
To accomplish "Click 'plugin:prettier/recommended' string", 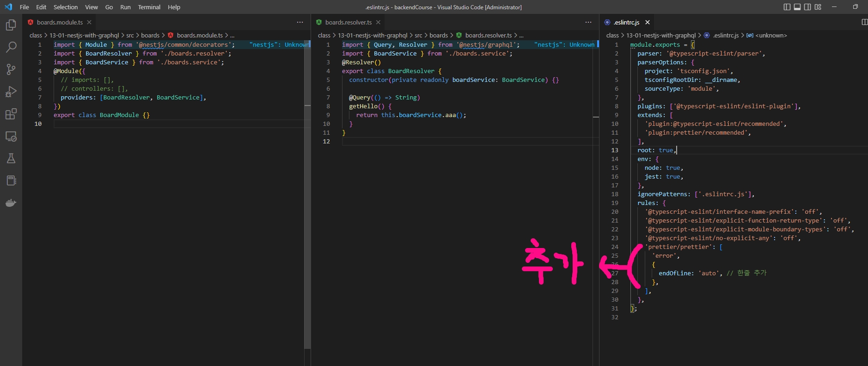I will click(x=696, y=133).
